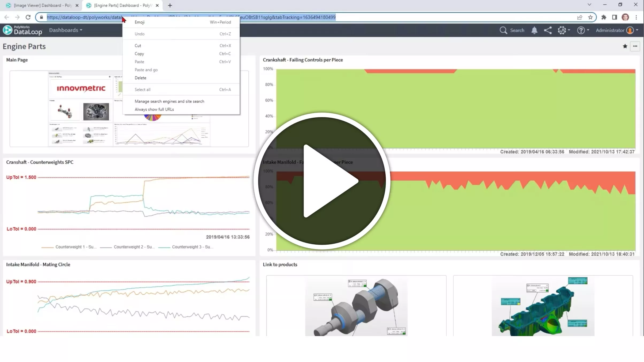This screenshot has height=362, width=644.
Task: Click Created: 2019/12/05 15:57:22 text
Action: [x=532, y=254]
